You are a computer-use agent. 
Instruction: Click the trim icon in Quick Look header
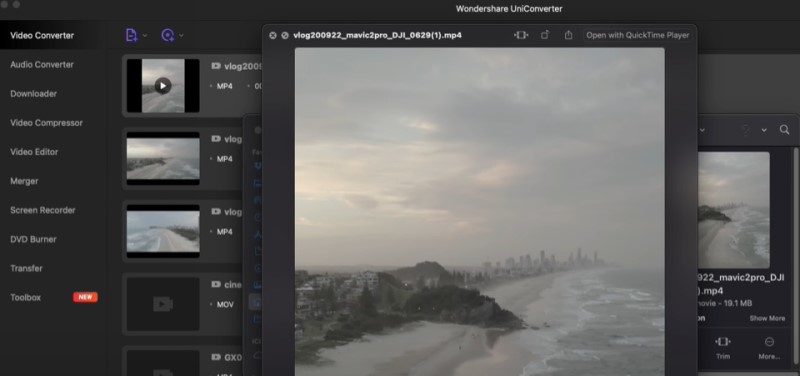tap(520, 35)
